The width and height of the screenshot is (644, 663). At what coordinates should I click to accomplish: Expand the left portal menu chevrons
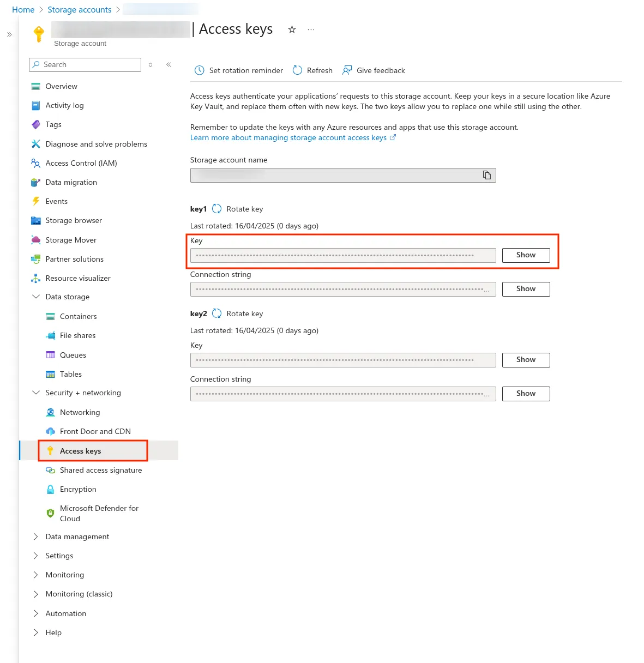pos(9,34)
